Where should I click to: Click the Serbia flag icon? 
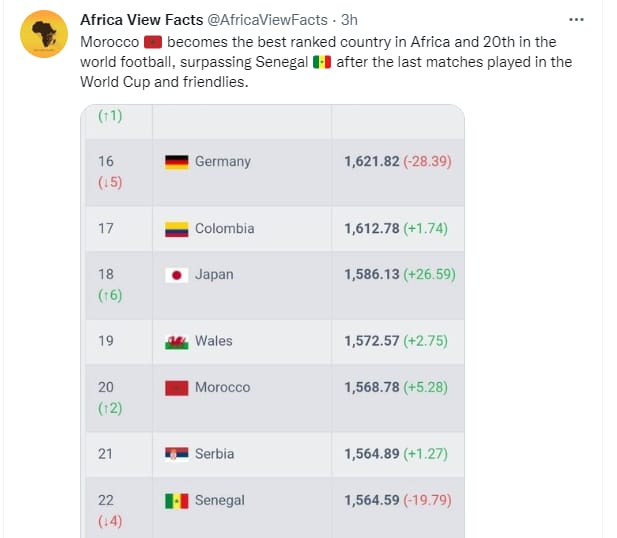177,454
